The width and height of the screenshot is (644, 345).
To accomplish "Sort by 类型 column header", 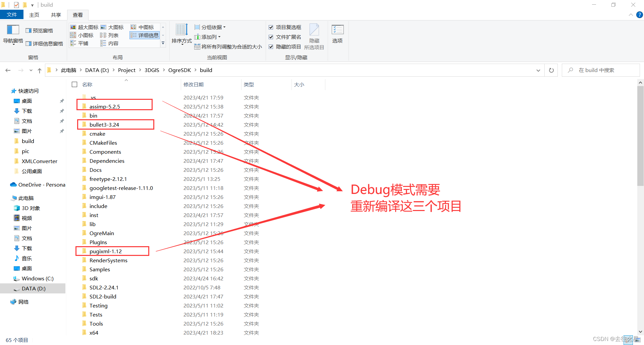I will [266, 84].
